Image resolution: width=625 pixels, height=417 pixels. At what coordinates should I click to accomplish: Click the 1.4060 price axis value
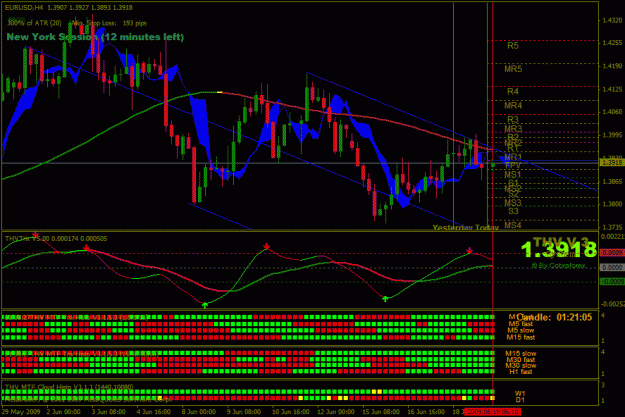tap(612, 112)
